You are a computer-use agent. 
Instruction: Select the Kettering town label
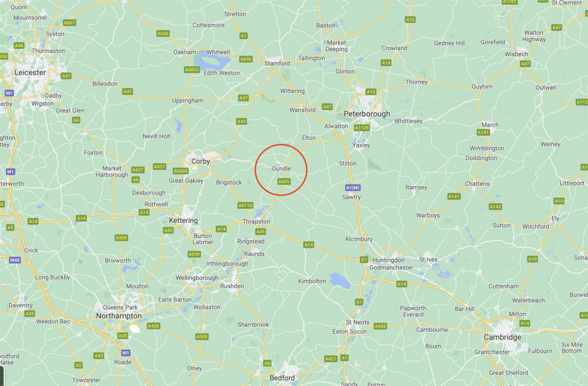[183, 220]
